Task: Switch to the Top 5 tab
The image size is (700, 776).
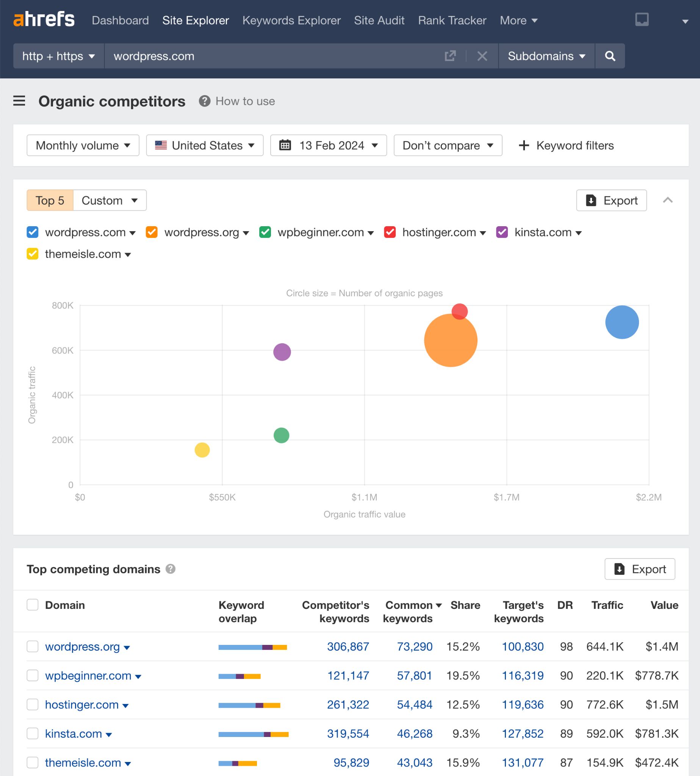Action: [x=50, y=200]
